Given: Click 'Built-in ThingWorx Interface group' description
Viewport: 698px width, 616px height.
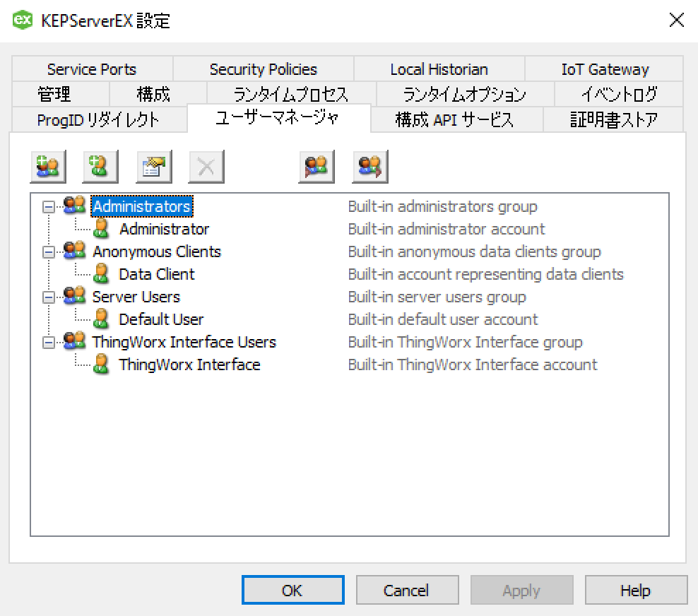Looking at the screenshot, I should (x=465, y=342).
